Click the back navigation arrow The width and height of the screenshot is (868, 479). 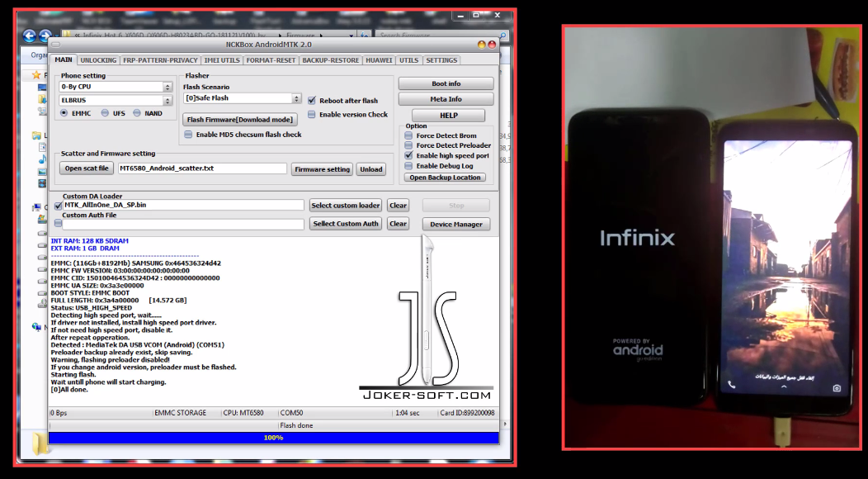(29, 36)
